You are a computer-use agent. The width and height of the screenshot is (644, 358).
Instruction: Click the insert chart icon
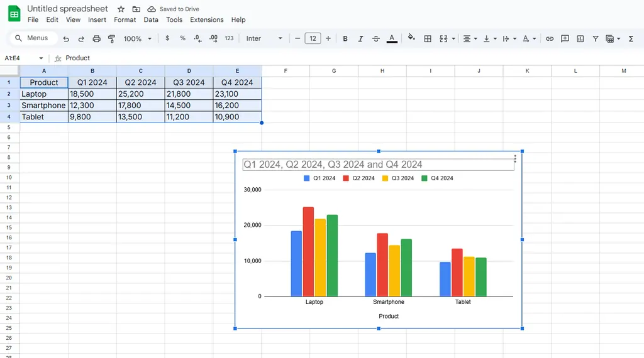tap(580, 39)
